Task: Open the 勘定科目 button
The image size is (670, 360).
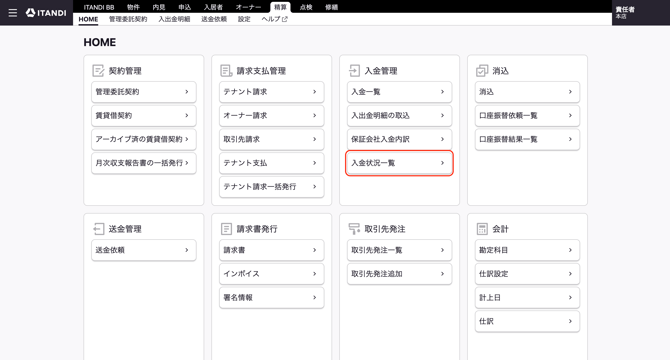Action: [x=527, y=250]
